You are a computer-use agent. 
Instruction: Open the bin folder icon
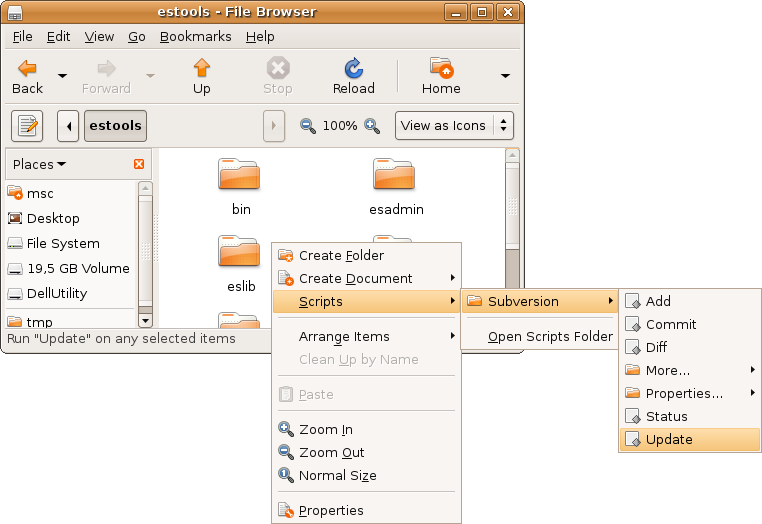pyautogui.click(x=239, y=174)
